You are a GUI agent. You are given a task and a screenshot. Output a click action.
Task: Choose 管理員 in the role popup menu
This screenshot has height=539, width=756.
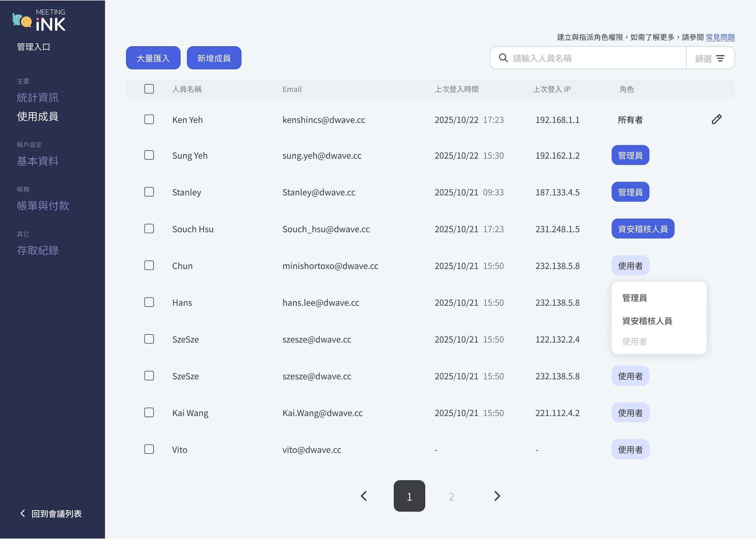click(x=634, y=298)
